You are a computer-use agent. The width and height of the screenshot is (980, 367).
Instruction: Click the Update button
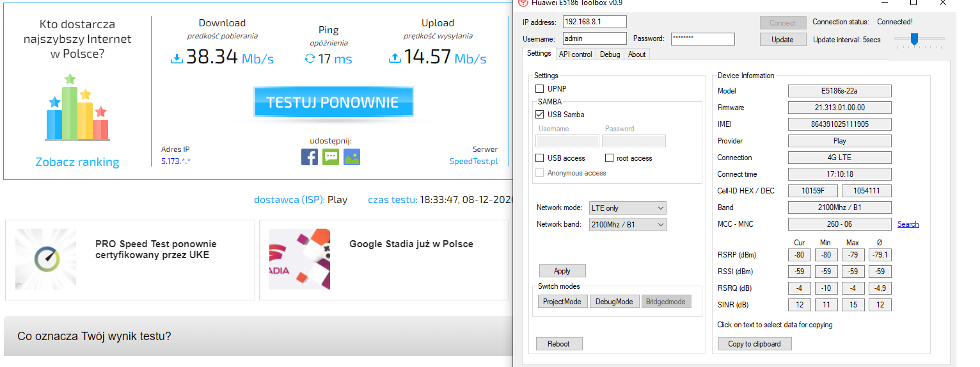pyautogui.click(x=782, y=40)
